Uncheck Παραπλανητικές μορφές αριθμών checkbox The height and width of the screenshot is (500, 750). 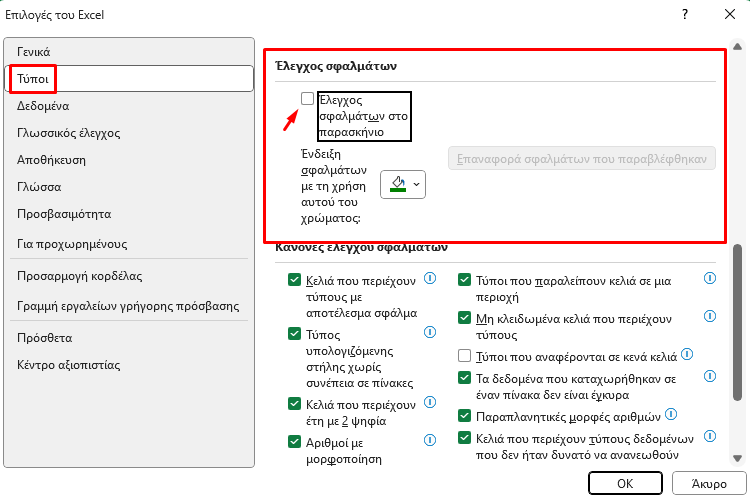[464, 416]
